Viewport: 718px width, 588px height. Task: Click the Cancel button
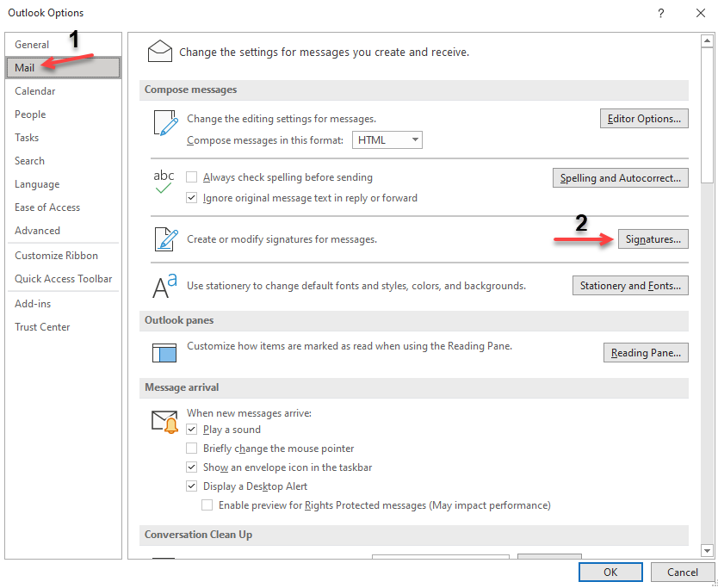(x=683, y=572)
